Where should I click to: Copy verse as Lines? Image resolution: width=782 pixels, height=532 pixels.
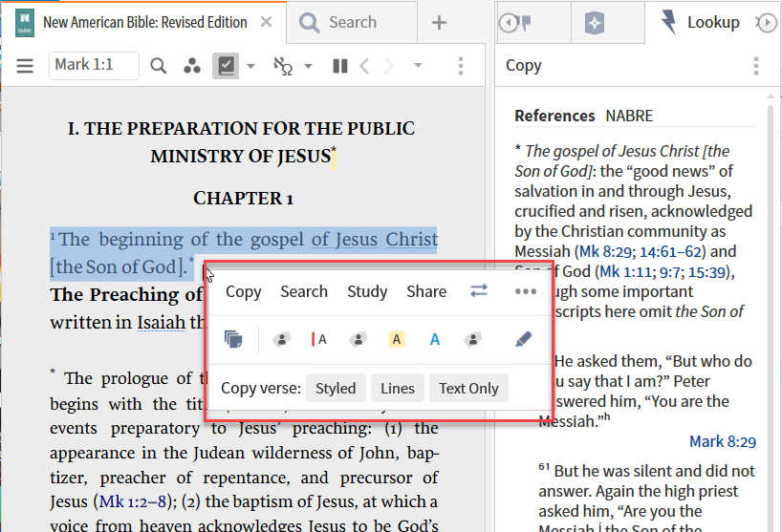[398, 388]
